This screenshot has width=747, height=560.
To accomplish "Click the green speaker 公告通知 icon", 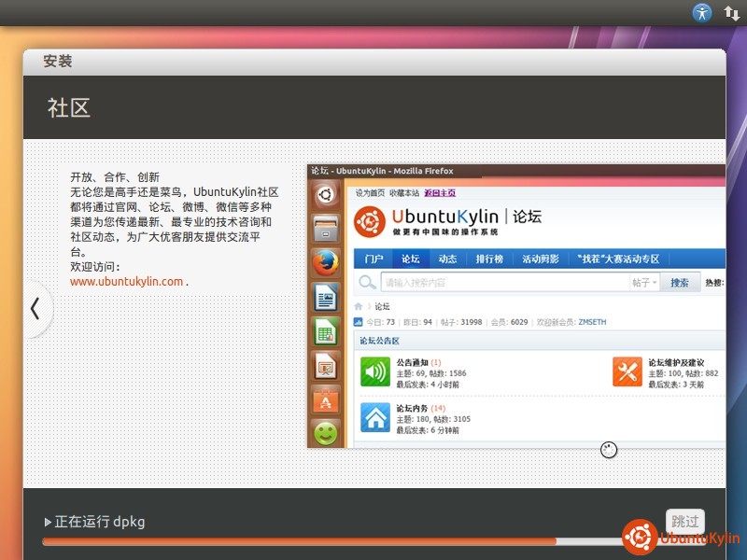I will 375,371.
